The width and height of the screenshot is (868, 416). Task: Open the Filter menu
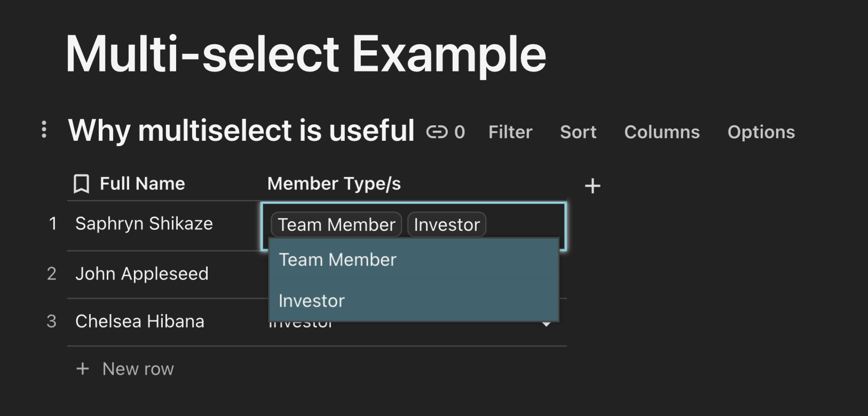(510, 132)
